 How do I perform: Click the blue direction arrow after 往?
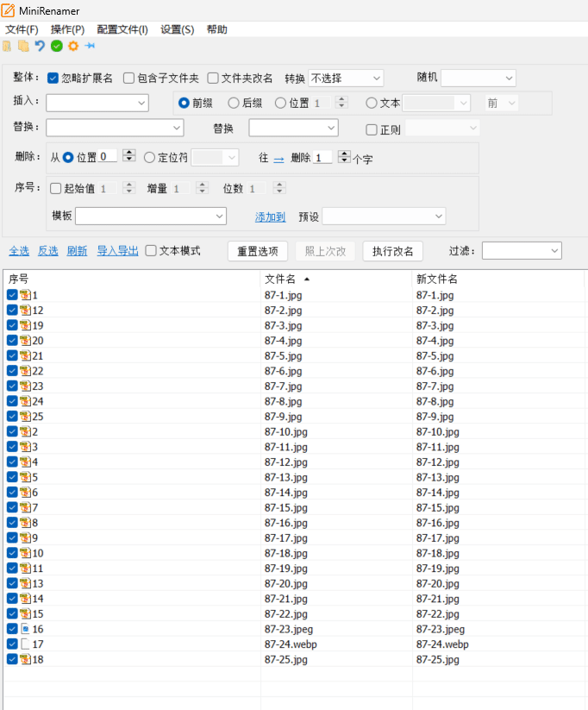(x=278, y=159)
